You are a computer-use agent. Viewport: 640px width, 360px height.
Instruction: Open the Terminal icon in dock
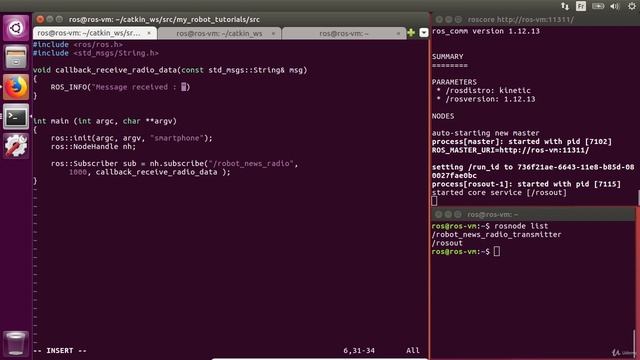(x=16, y=117)
